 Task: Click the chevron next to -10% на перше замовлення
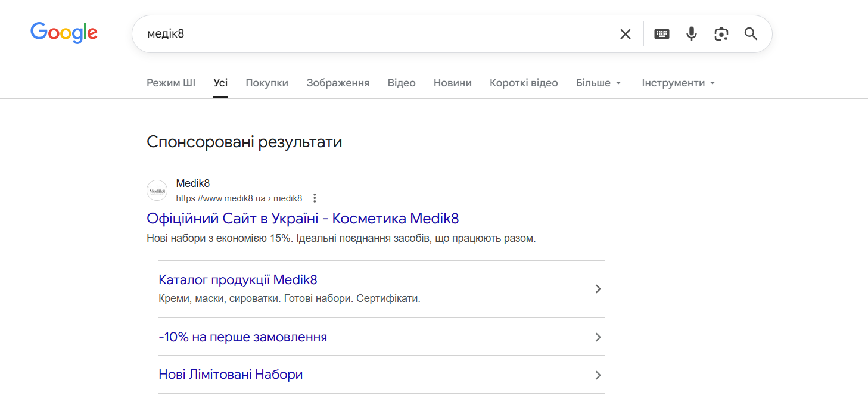coord(598,337)
